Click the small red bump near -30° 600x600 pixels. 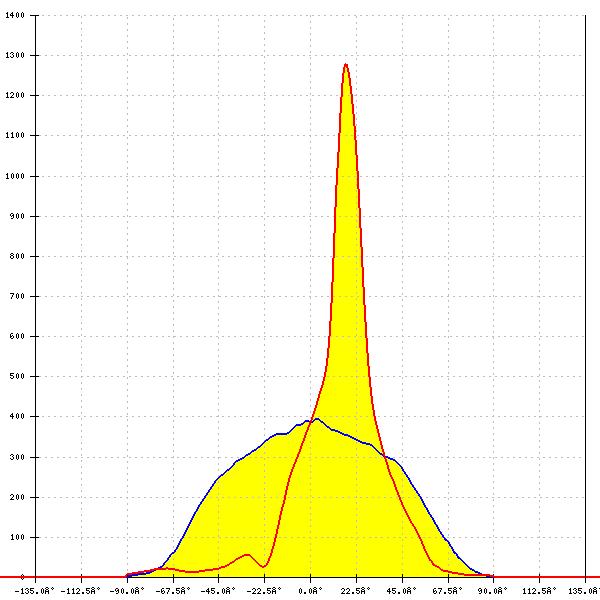click(x=246, y=554)
